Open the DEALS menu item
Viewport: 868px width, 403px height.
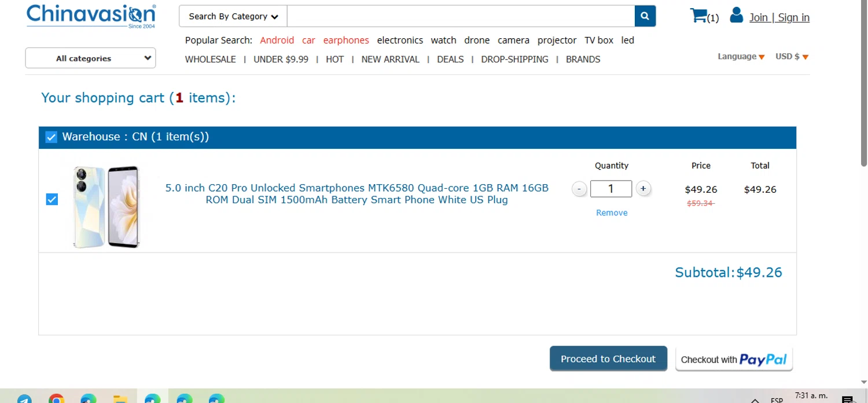click(450, 59)
